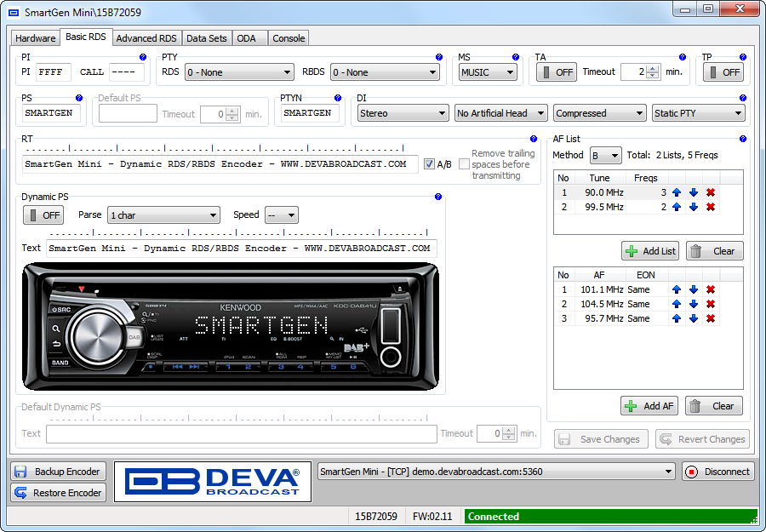Click the PS text input field
This screenshot has width=766, height=532.
(x=52, y=113)
